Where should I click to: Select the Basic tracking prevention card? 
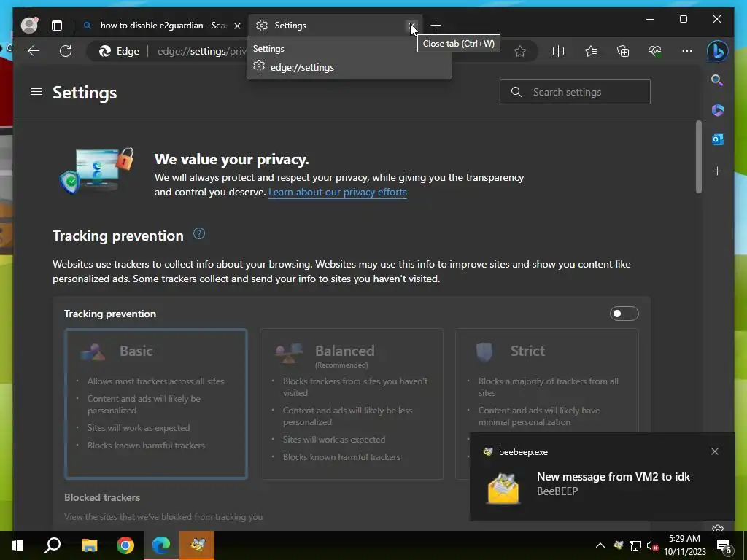coord(156,403)
